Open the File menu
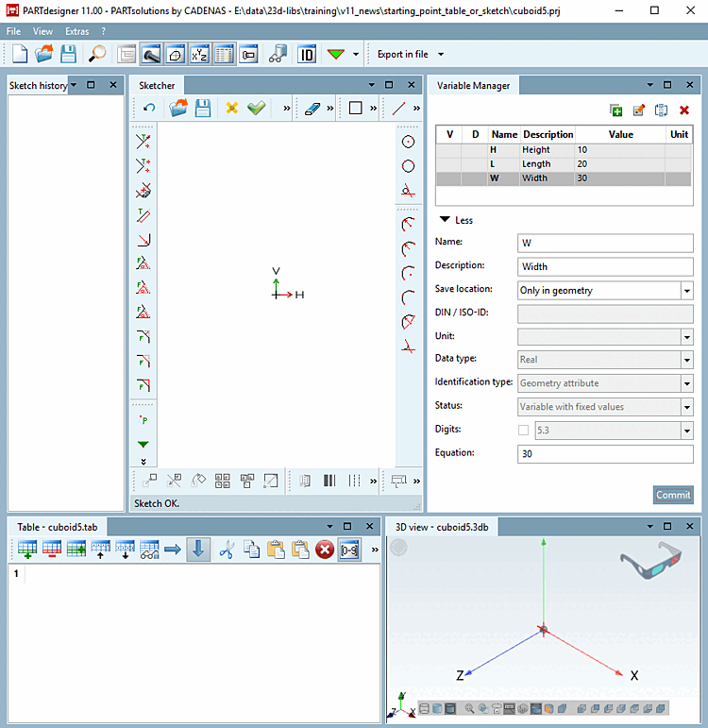This screenshot has height=728, width=708. [13, 31]
